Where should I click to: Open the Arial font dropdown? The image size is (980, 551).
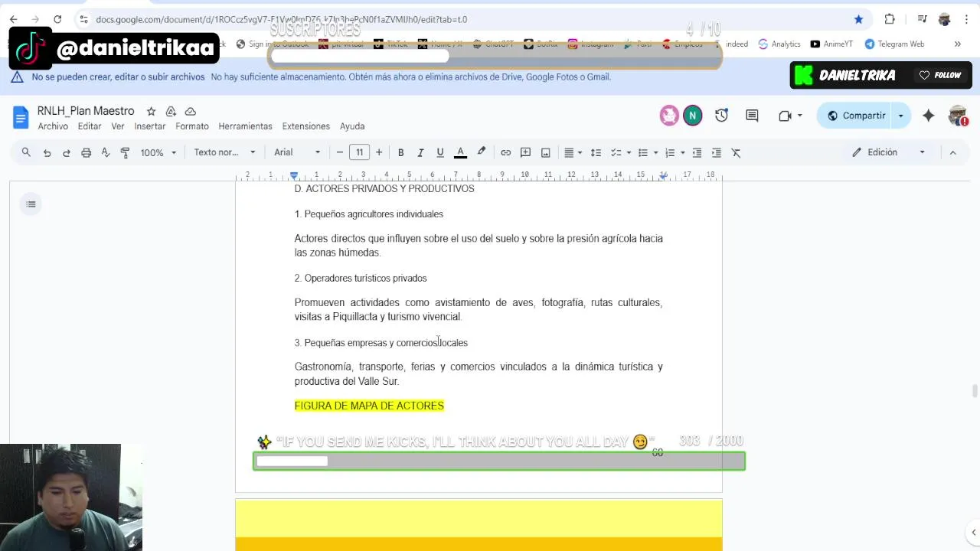pos(297,152)
